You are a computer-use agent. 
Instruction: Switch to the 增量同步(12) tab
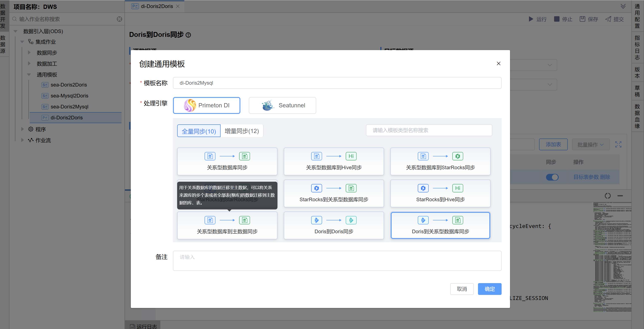[x=241, y=131]
